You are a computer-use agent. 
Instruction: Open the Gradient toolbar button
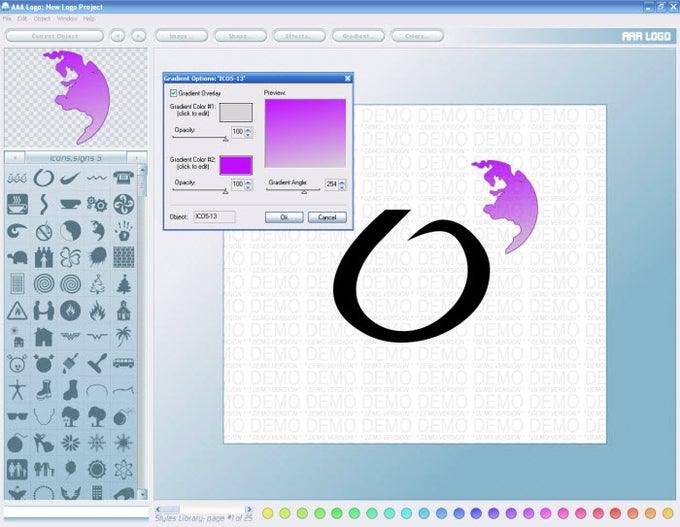(358, 36)
